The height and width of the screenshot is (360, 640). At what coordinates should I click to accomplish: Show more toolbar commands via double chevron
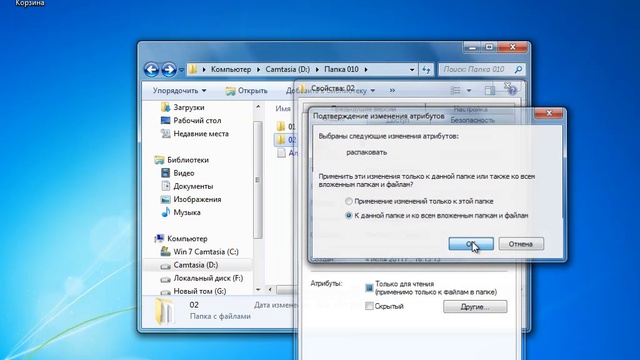(392, 90)
